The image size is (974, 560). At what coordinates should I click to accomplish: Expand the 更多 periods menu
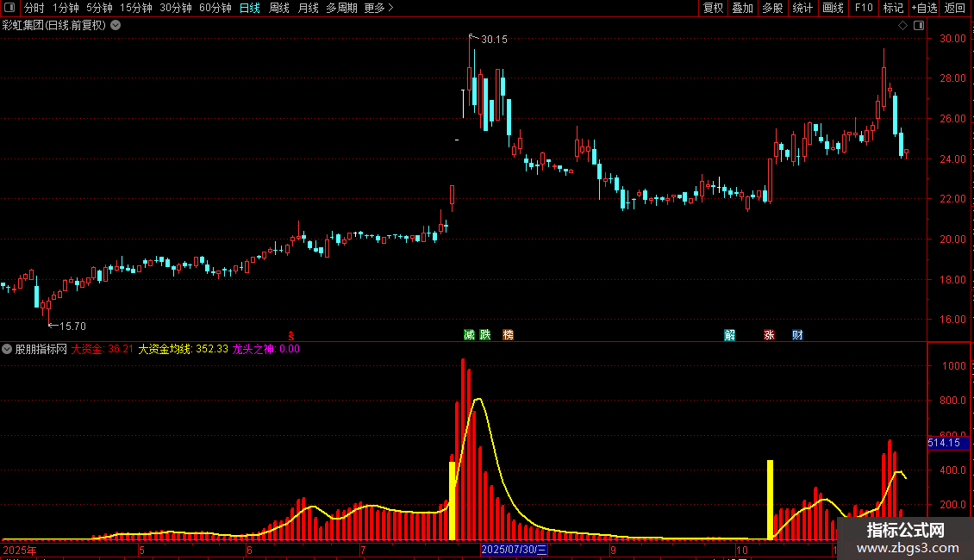(x=378, y=8)
